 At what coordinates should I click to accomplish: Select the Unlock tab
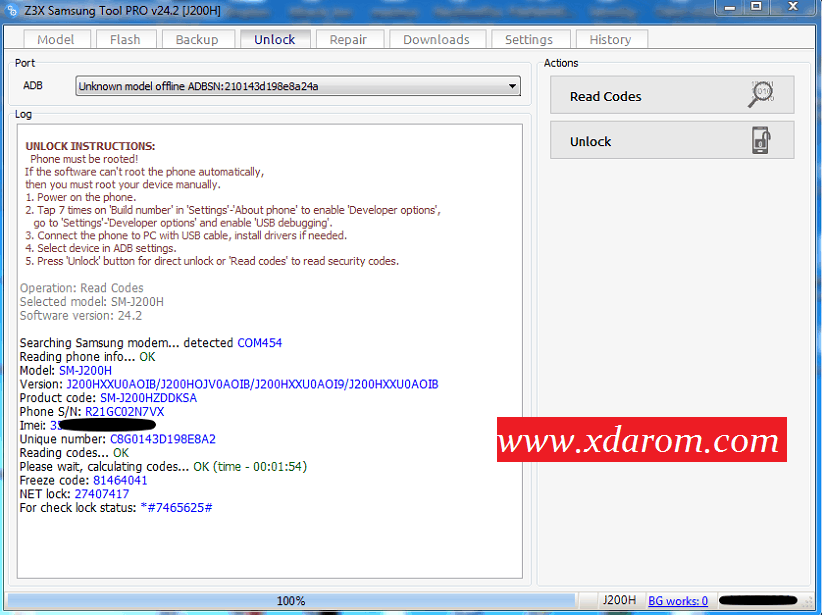click(x=274, y=40)
